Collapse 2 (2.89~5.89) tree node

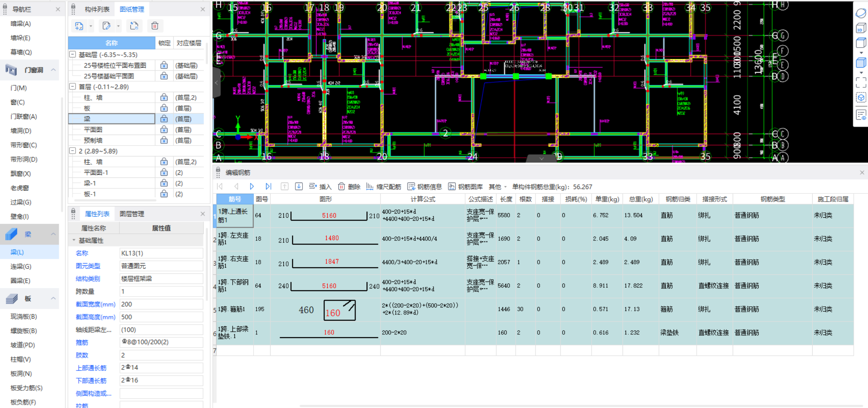72,151
